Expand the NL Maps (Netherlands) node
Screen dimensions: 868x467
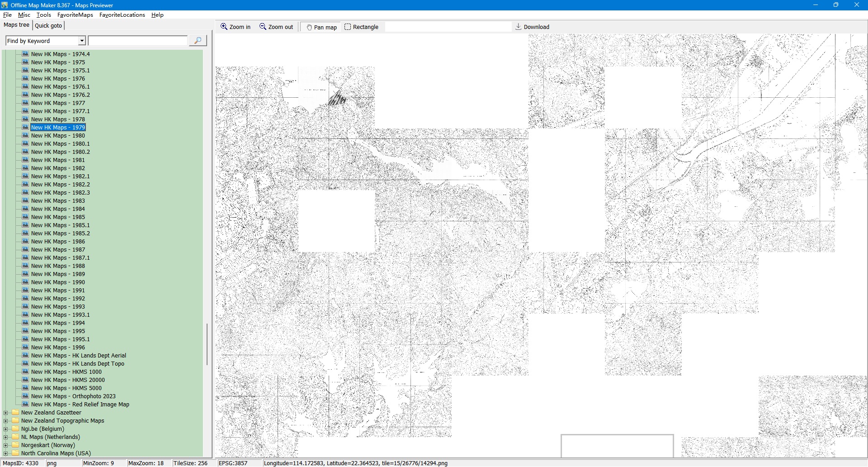(x=5, y=437)
